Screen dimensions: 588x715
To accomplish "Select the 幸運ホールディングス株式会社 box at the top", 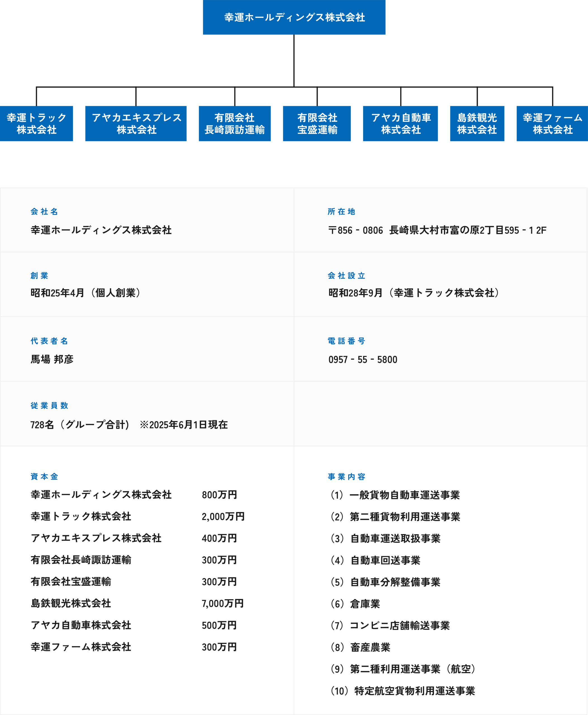I will tap(294, 18).
